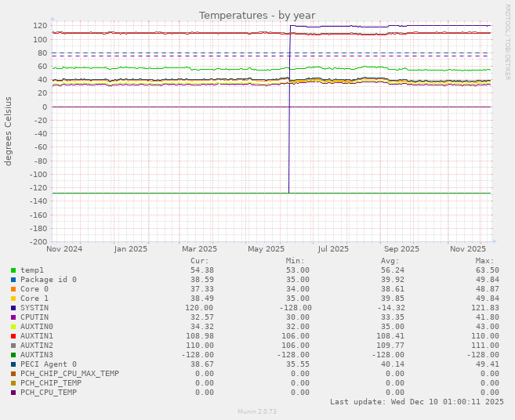Click the 'Avg:' column header
Viewport: 515px width, 420px height.
(x=390, y=261)
